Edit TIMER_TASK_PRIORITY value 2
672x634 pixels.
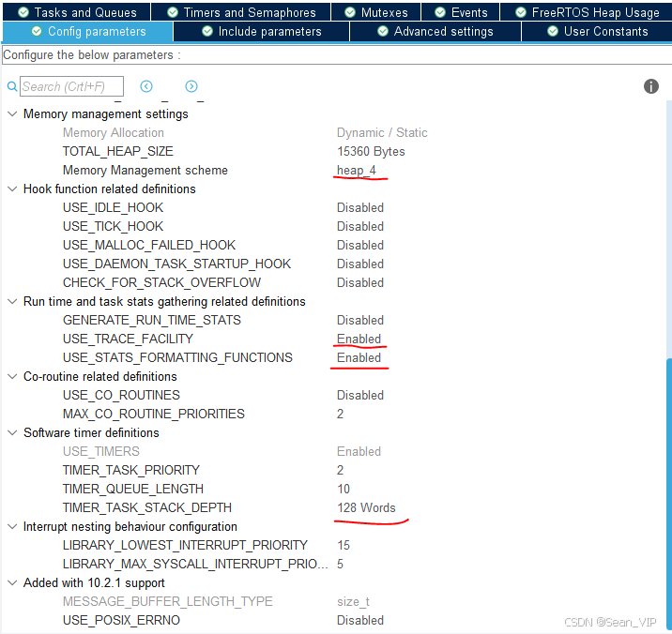[341, 471]
